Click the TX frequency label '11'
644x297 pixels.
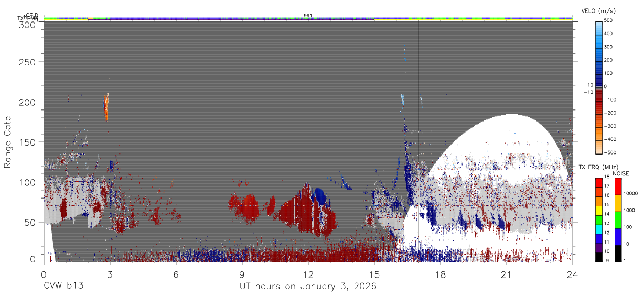(x=608, y=243)
